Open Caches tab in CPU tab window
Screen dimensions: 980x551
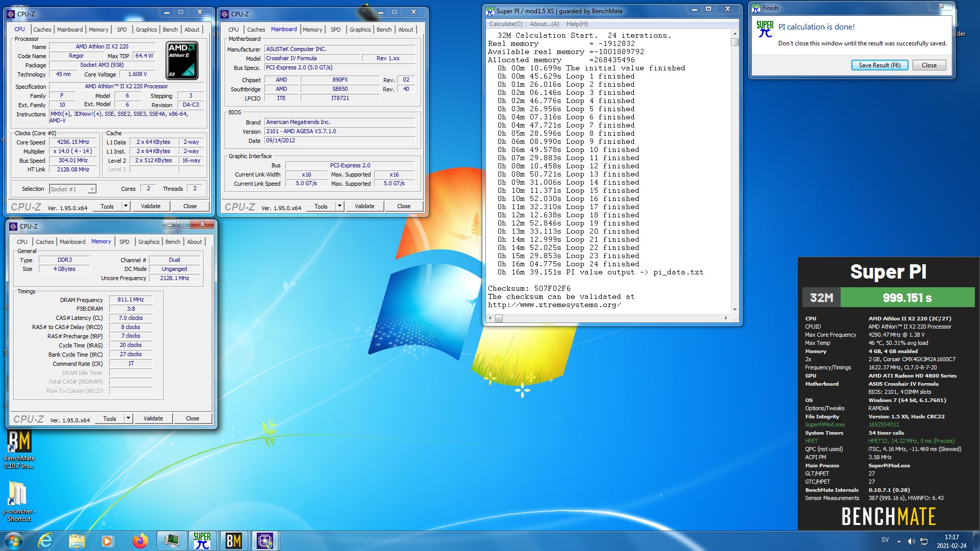(42, 30)
